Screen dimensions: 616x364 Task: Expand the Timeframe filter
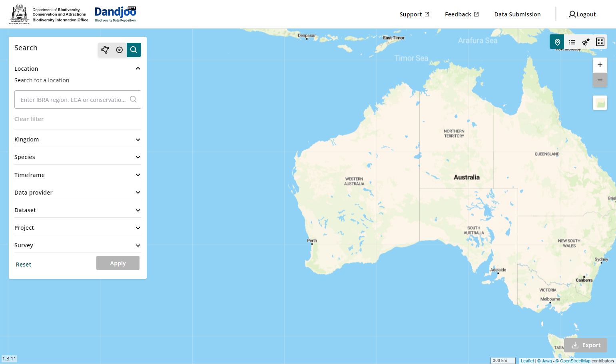[x=78, y=175]
